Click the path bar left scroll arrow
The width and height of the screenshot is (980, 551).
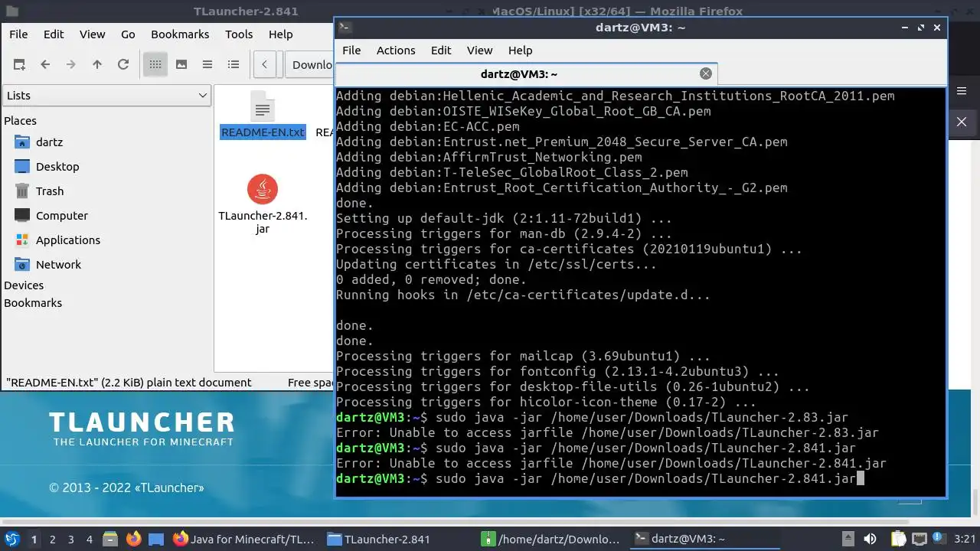[x=264, y=64]
